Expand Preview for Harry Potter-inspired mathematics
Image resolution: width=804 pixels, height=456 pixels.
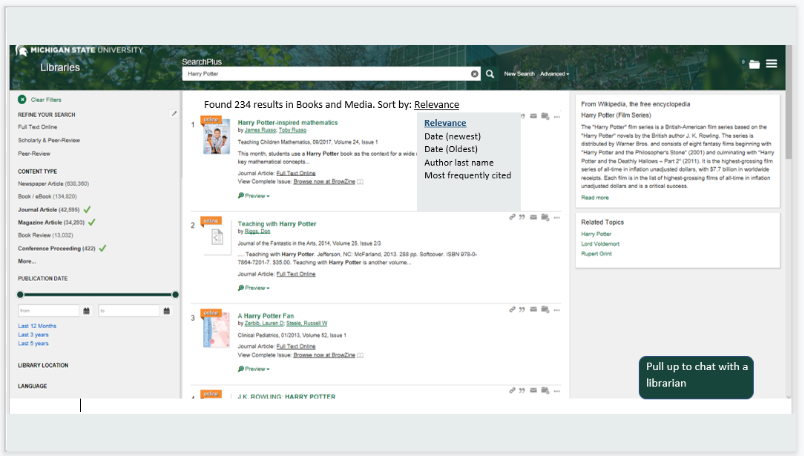254,196
